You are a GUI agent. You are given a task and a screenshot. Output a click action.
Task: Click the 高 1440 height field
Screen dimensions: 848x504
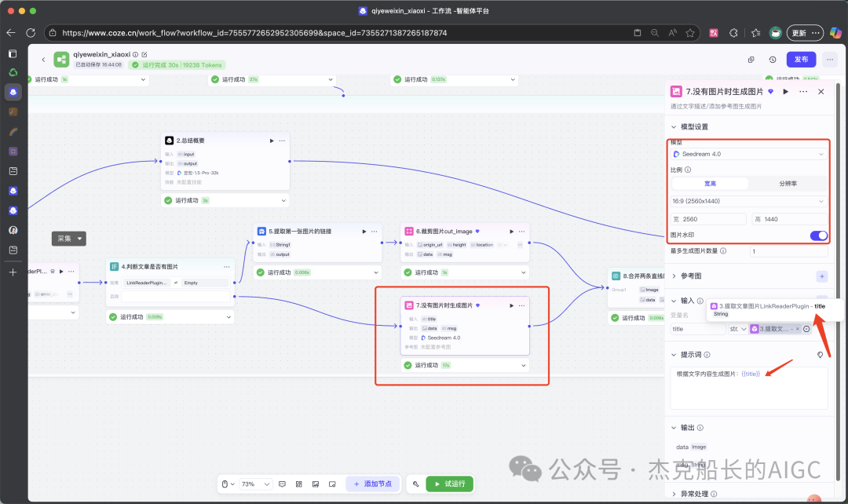790,220
